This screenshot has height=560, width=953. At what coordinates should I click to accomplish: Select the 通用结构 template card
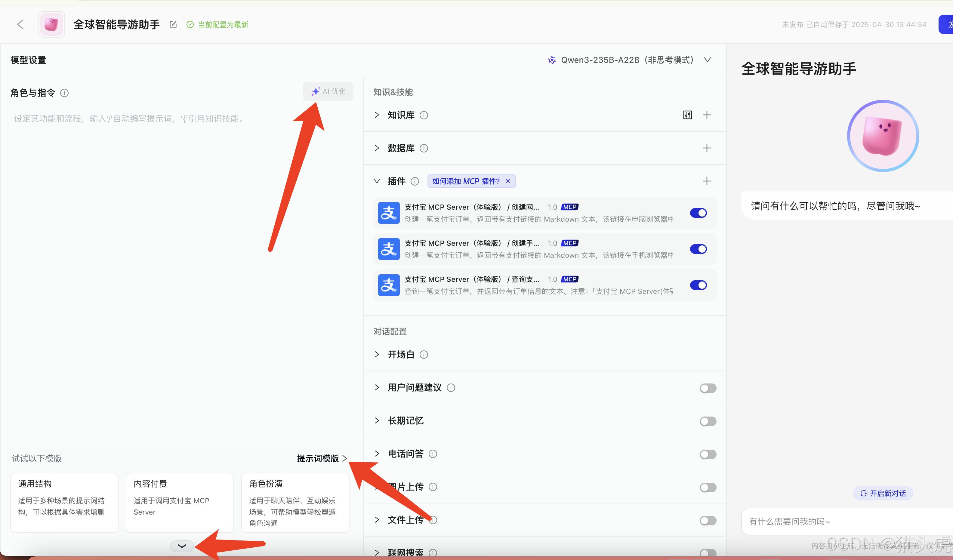(x=64, y=502)
